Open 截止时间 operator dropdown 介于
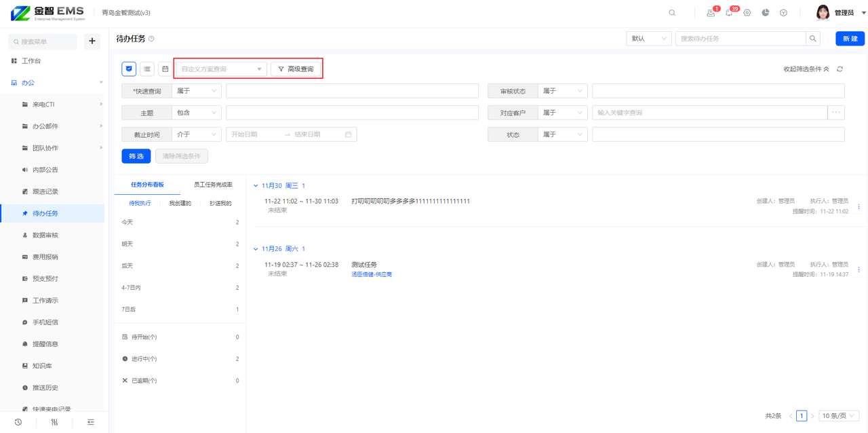 197,134
